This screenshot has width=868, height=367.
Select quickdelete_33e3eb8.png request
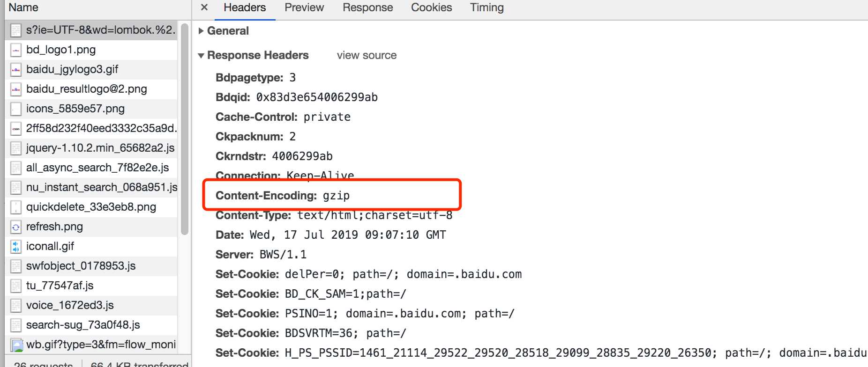[91, 207]
